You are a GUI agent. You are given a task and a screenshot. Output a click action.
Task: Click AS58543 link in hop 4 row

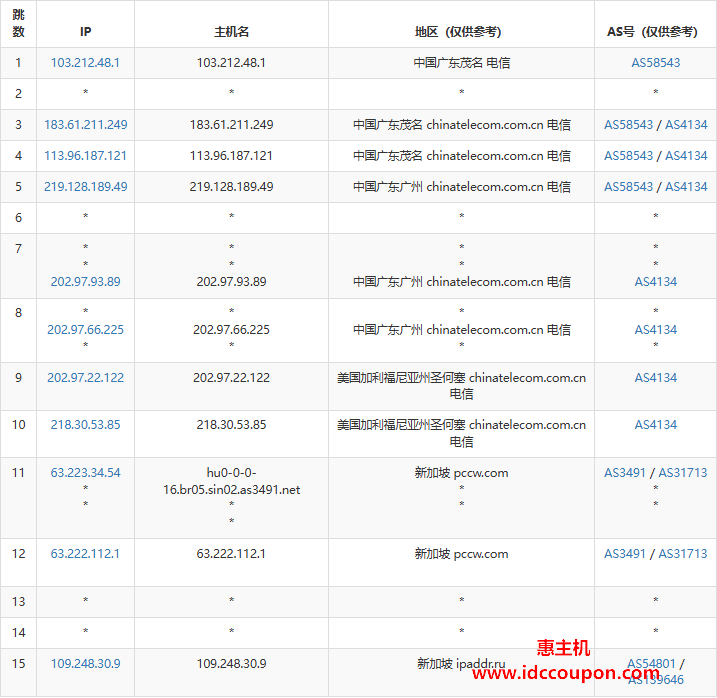pyautogui.click(x=629, y=156)
